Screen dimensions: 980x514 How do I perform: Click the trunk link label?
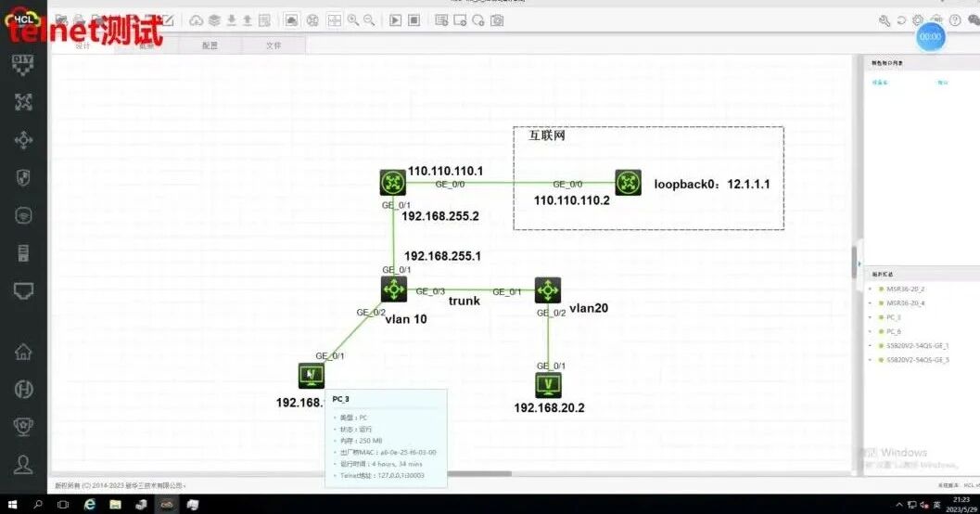[x=465, y=301]
